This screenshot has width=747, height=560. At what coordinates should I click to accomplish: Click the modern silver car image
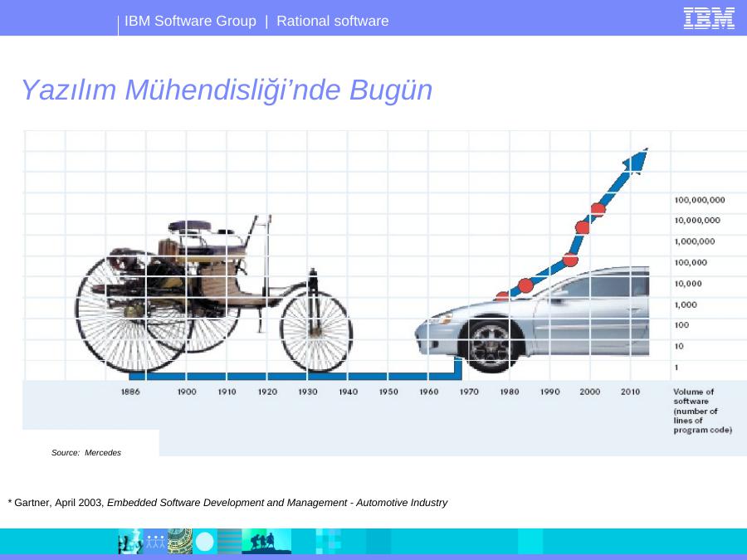tap(532, 319)
